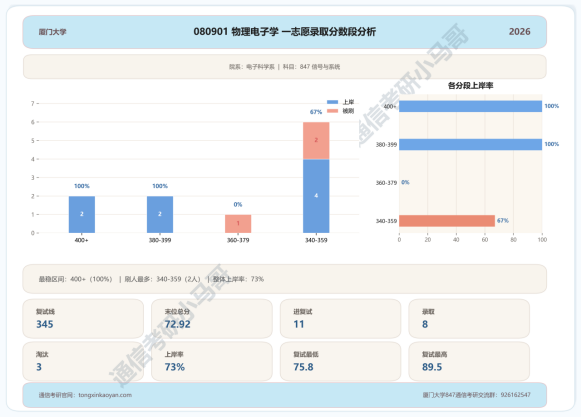Click the "340-359" x-axis label under the stacked chart
The height and width of the screenshot is (418, 581).
[316, 240]
